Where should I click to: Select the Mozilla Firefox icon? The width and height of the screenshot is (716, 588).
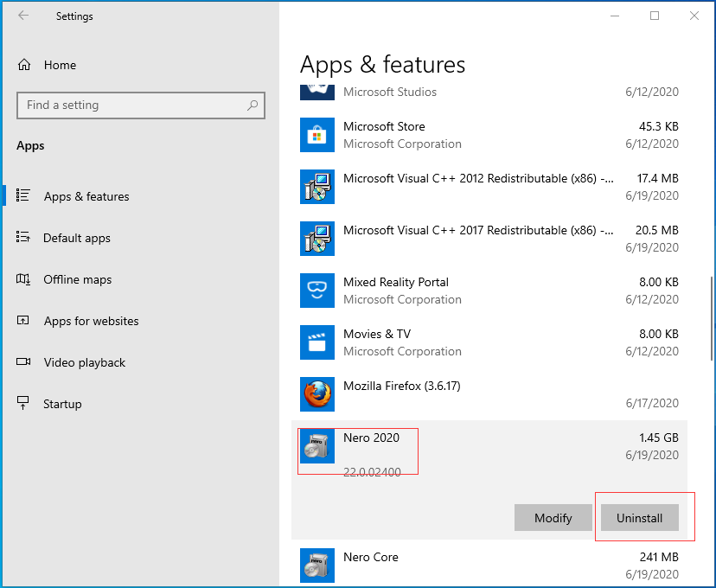coord(316,394)
